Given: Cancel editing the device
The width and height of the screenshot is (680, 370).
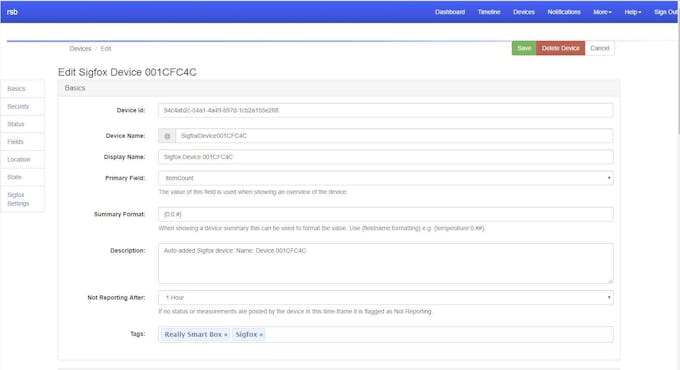Looking at the screenshot, I should pyautogui.click(x=600, y=48).
